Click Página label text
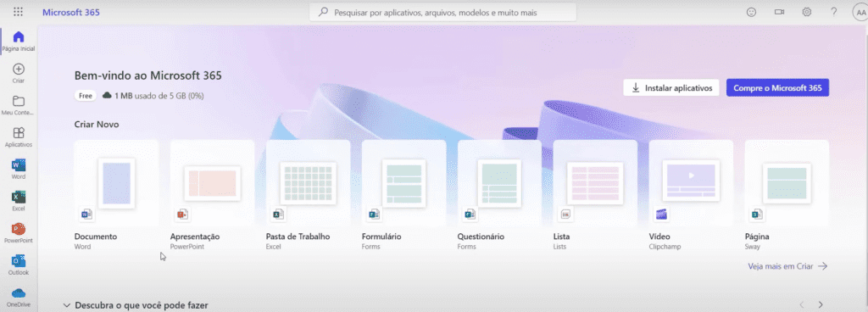 click(x=757, y=237)
